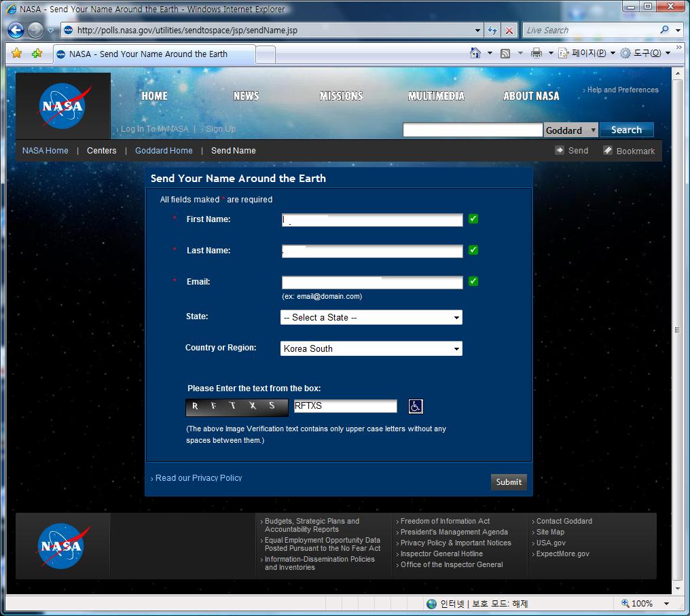Click the Sign Up link

point(221,129)
